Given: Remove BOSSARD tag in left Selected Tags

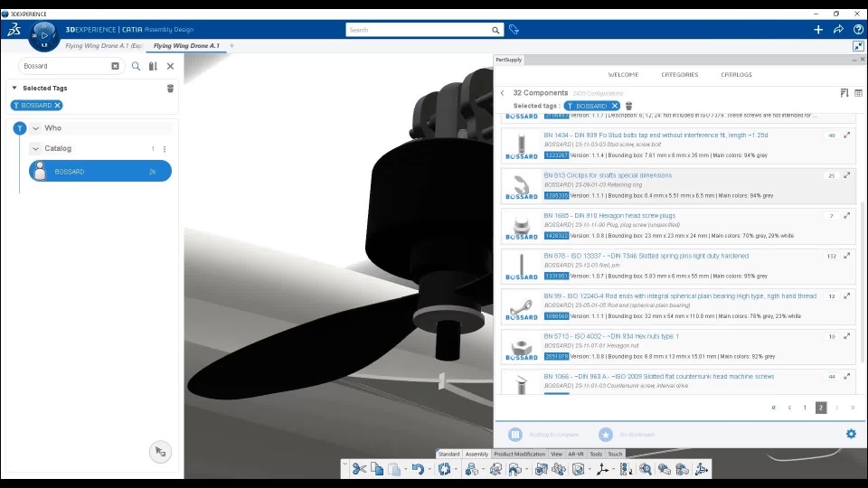Looking at the screenshot, I should pyautogui.click(x=57, y=105).
